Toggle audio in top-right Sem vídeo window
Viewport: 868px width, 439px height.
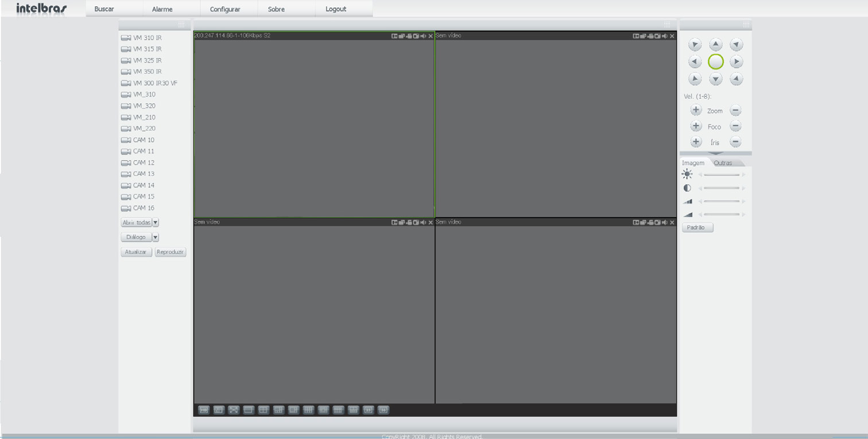tap(665, 36)
